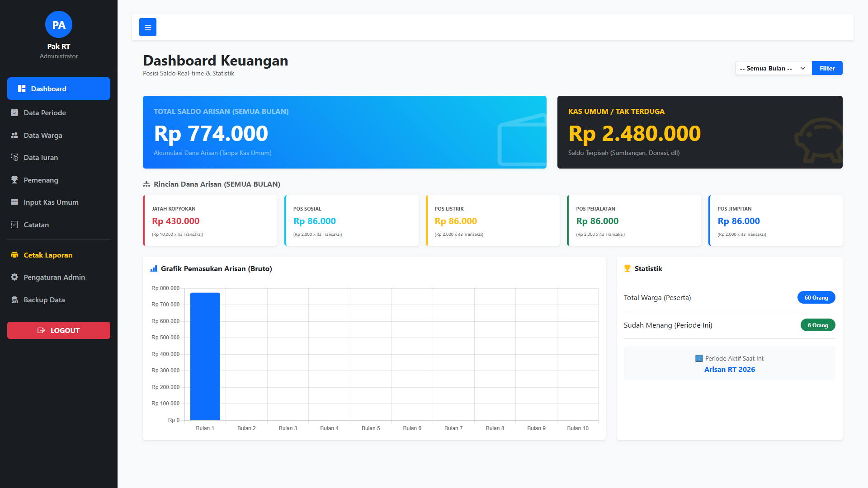
Task: Click the Arisan RT 2026 period link
Action: click(x=729, y=369)
